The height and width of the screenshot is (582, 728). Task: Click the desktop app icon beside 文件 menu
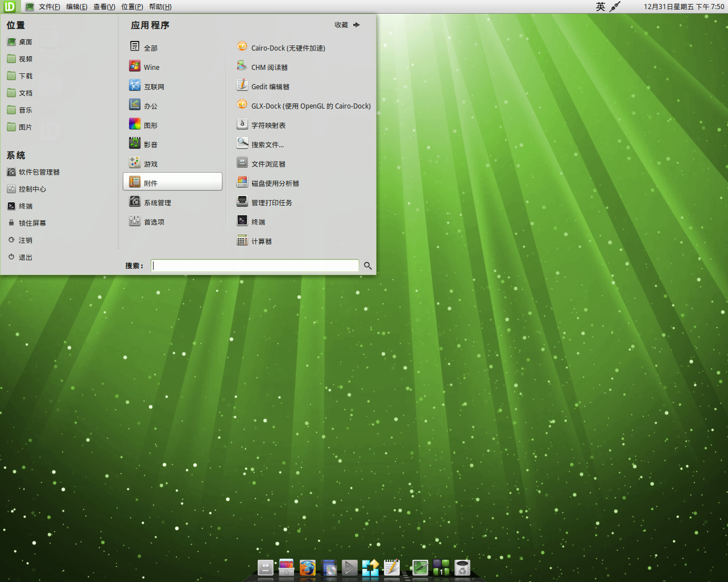(30, 7)
